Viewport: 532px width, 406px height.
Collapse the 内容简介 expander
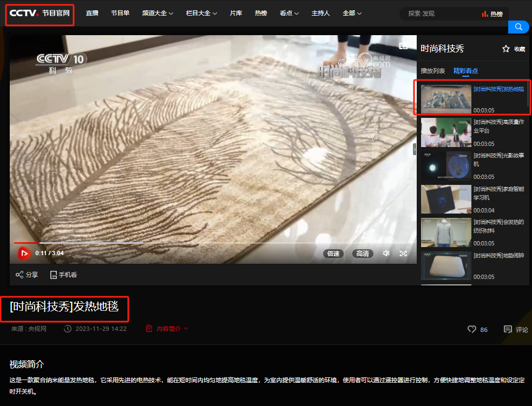tap(167, 329)
